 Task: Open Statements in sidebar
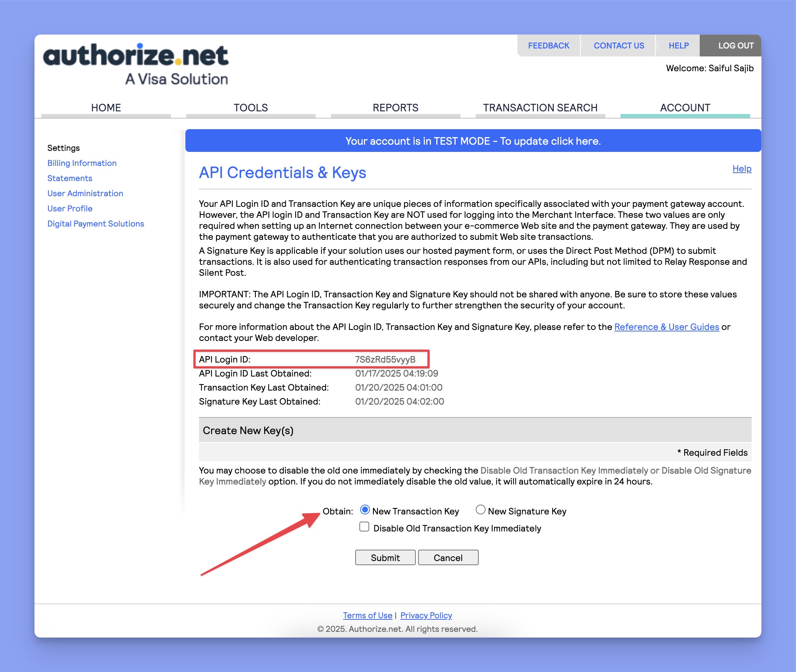70,178
